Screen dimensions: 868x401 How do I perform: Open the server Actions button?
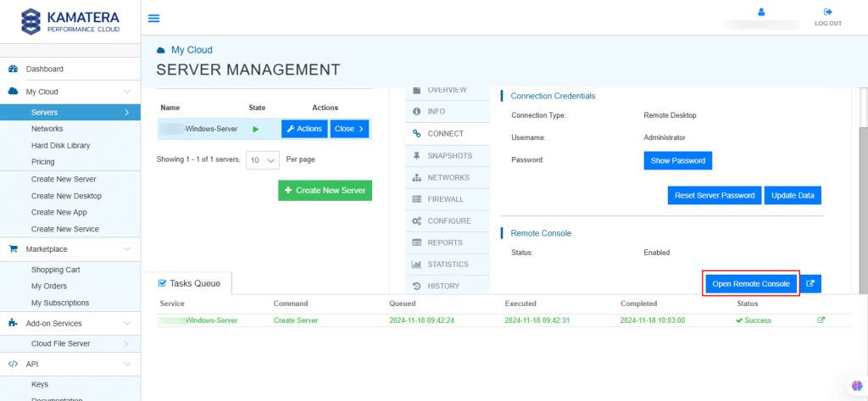(303, 129)
